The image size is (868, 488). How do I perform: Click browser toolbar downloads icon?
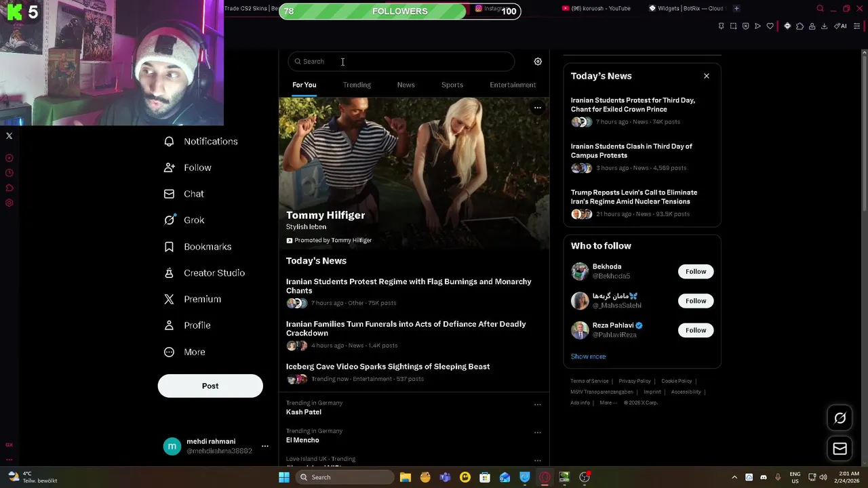(824, 26)
